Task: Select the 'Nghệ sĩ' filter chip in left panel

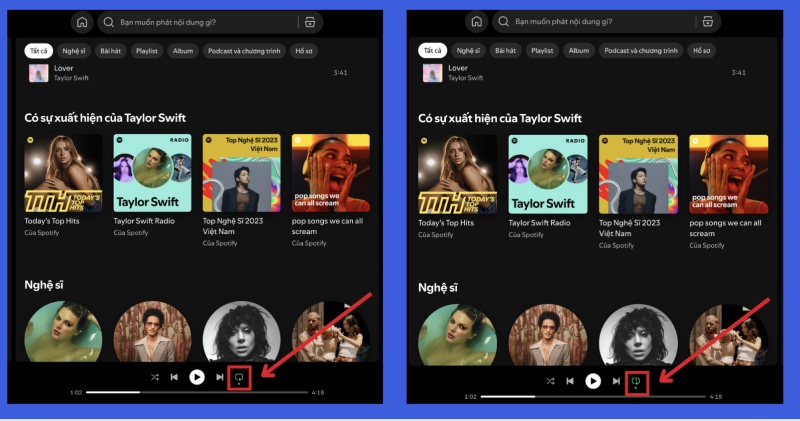Action: [x=74, y=50]
